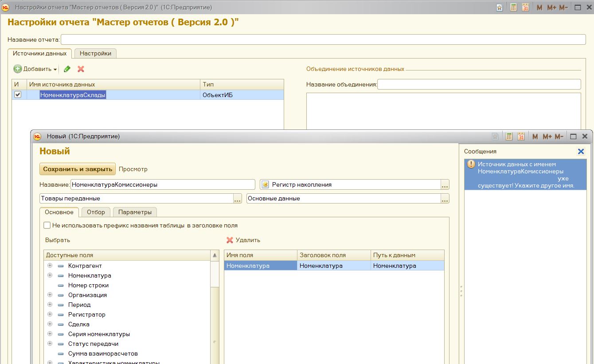Viewport: 594px width, 364px height.
Task: Click the favorites star in Новый window title bar
Action: pos(496,137)
